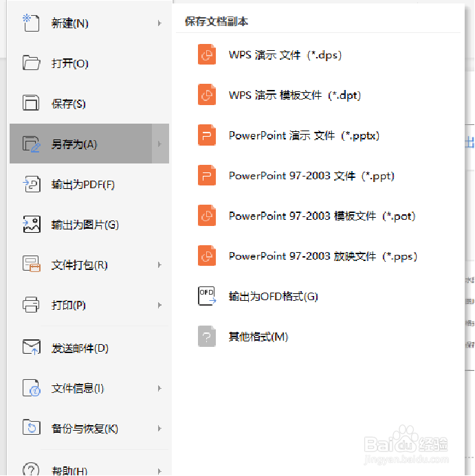Click the Save As icon
The width and height of the screenshot is (475, 476).
(x=31, y=144)
